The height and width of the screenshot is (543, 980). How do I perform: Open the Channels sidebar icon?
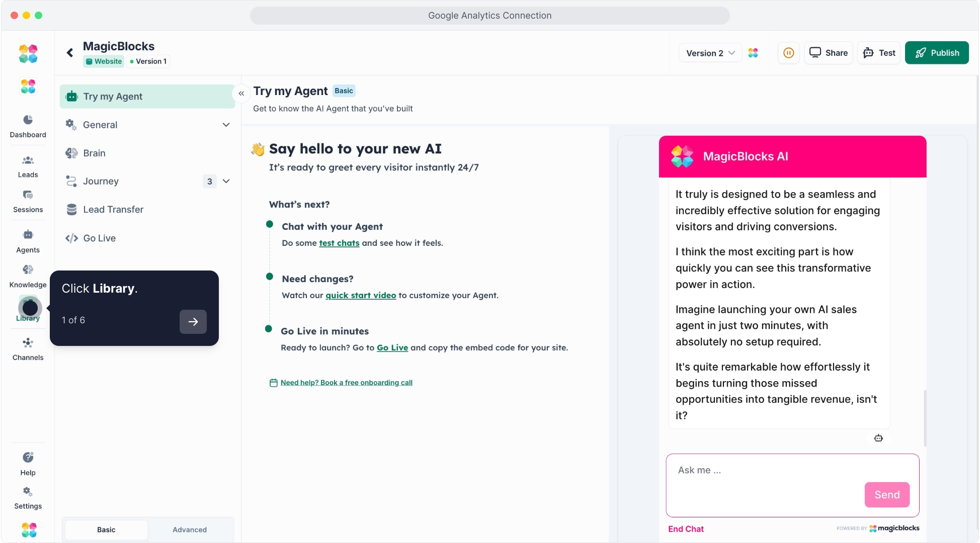[28, 343]
